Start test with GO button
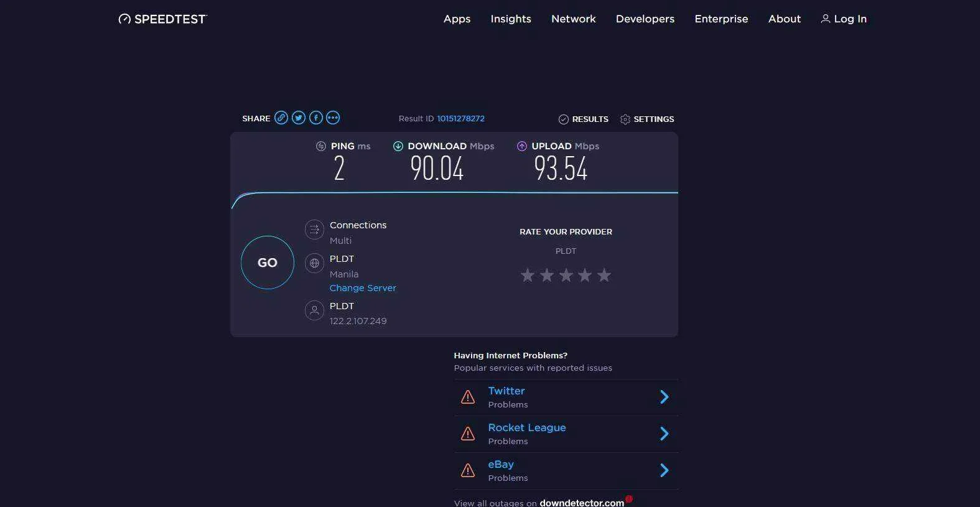This screenshot has width=980, height=507. pos(268,263)
